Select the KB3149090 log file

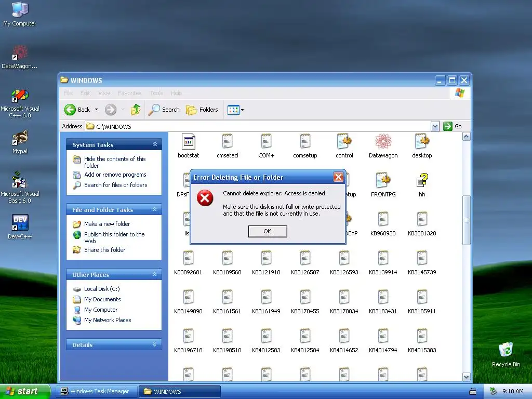pyautogui.click(x=188, y=302)
